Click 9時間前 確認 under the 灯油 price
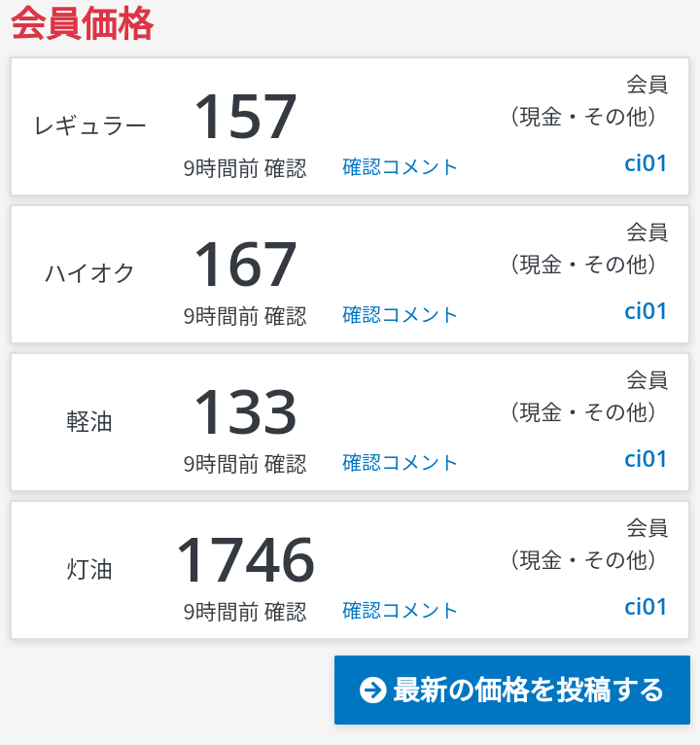Screen dimensions: 700x745 coord(245,612)
